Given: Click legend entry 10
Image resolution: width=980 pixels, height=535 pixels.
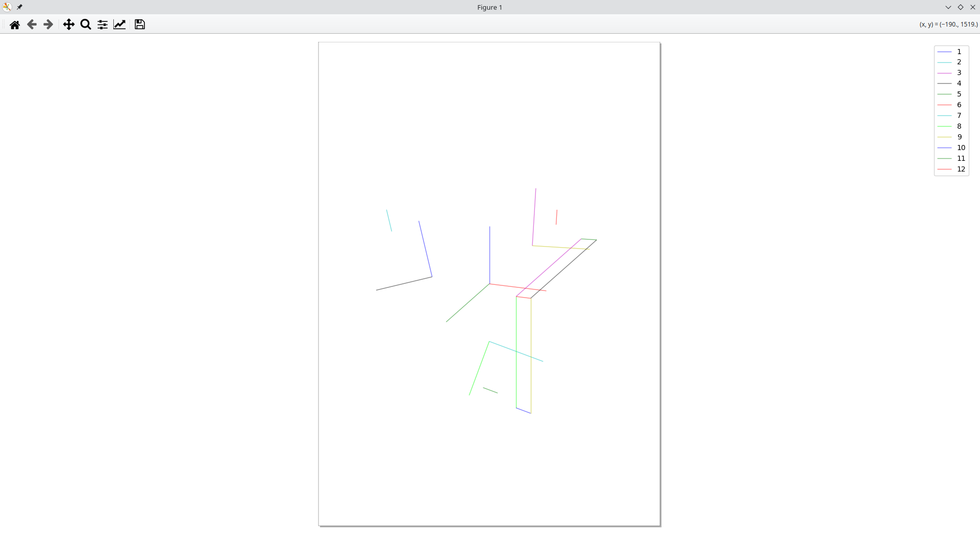Looking at the screenshot, I should tap(951, 148).
